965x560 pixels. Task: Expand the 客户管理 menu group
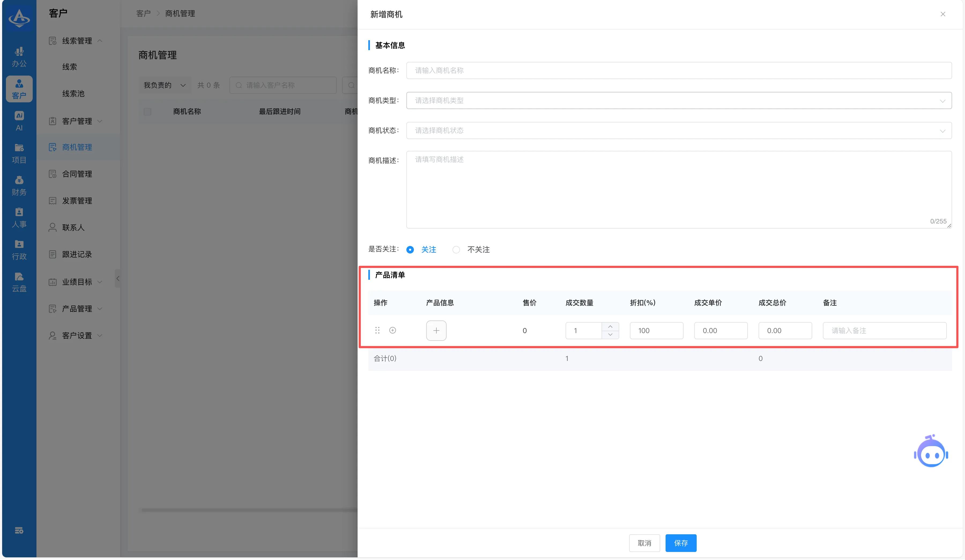[x=77, y=121]
